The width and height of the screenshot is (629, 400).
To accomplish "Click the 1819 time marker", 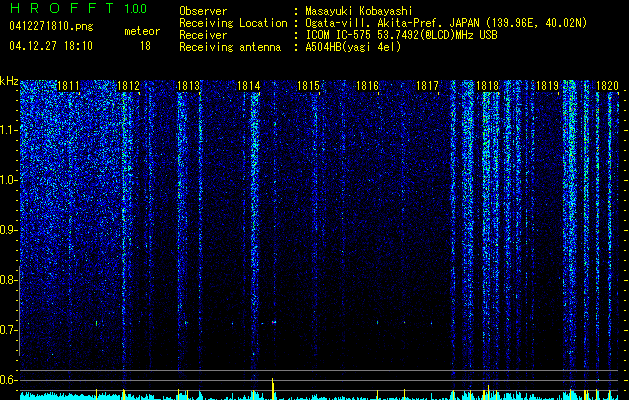I will [x=548, y=86].
